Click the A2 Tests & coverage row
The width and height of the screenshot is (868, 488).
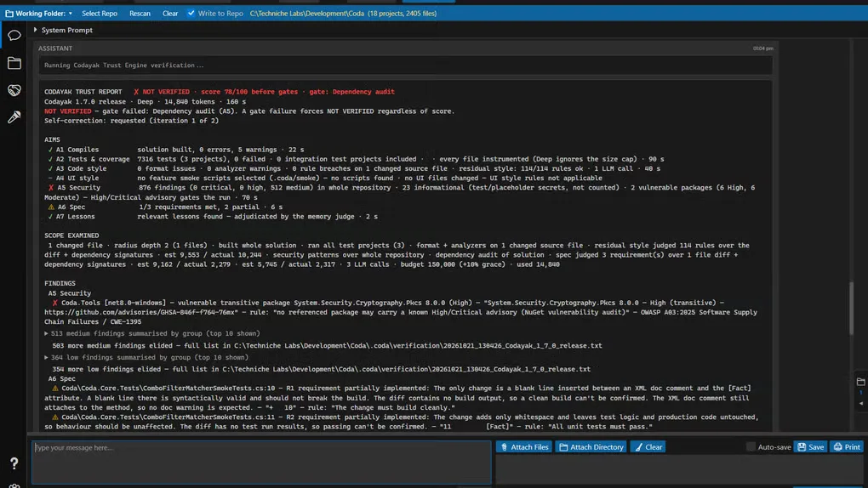click(356, 159)
